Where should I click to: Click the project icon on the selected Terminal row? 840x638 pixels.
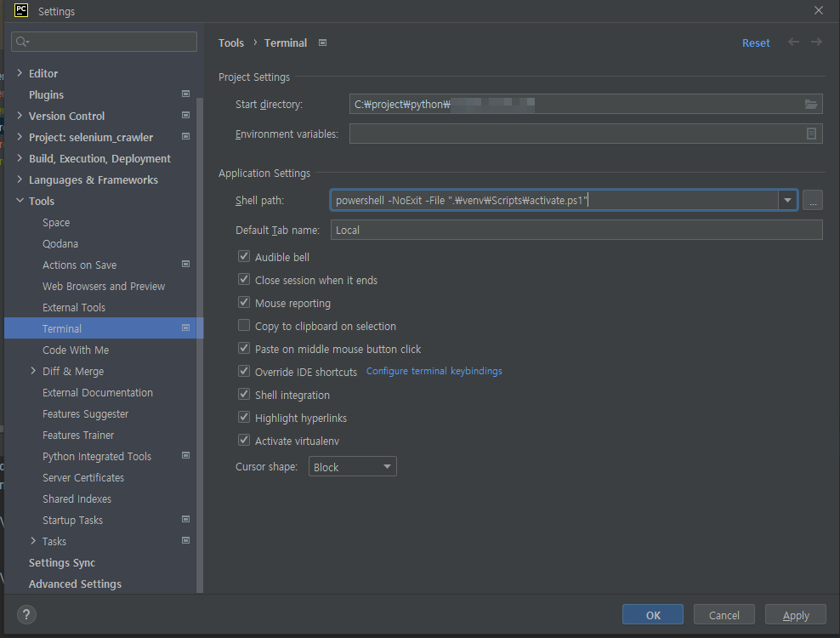pyautogui.click(x=186, y=328)
